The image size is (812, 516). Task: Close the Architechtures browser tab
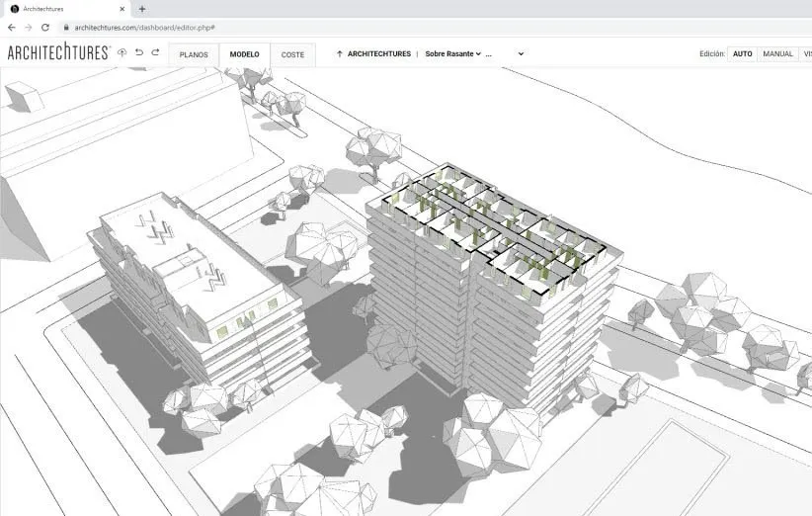coord(122,9)
